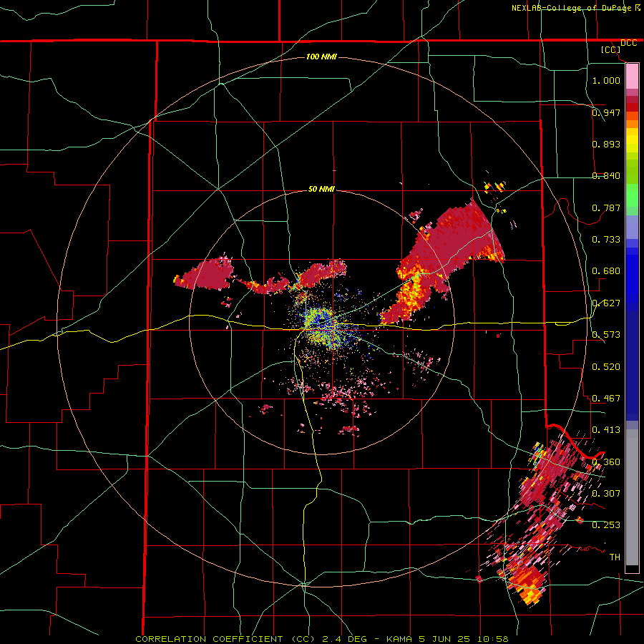Select the 0.627 legend value
Image resolution: width=644 pixels, height=644 pixels.
coord(606,303)
